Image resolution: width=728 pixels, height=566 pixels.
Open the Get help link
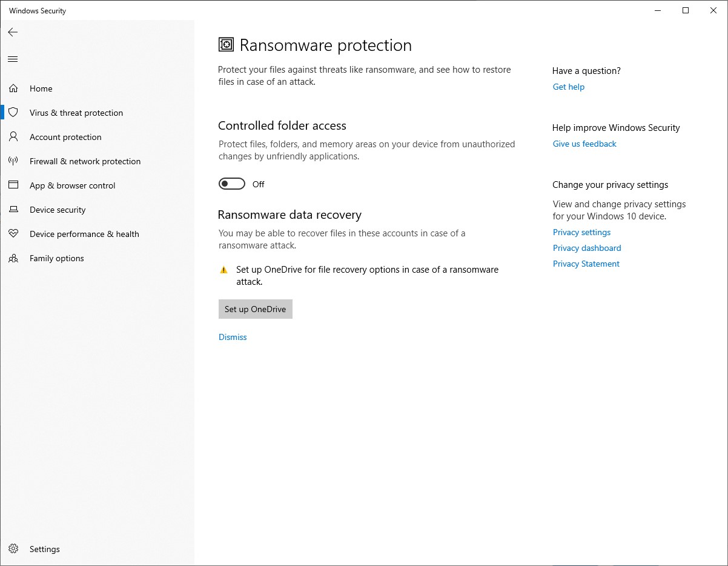(569, 87)
